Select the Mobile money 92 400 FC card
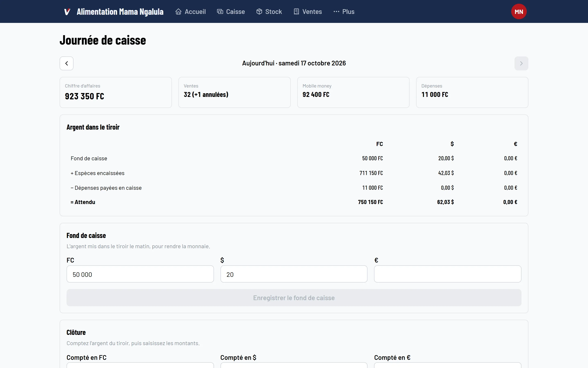Screen dimensions: 588x368 [x=353, y=92]
